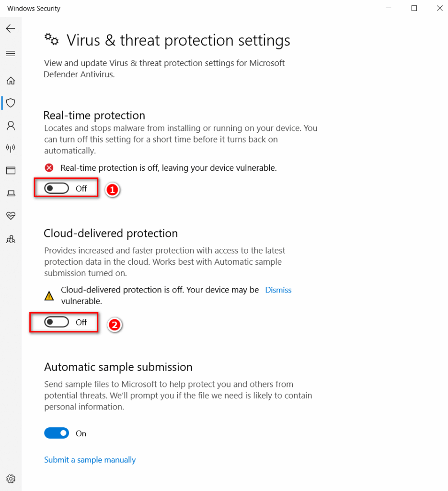
Task: Click the red error icon for real-time protection
Action: point(49,168)
